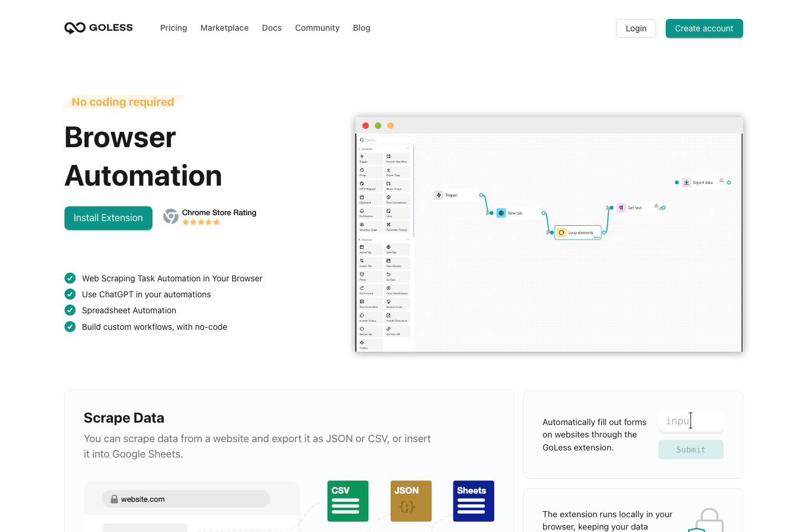Image resolution: width=807 pixels, height=532 pixels.
Task: Select the Go Forward block
Action: pos(371,290)
